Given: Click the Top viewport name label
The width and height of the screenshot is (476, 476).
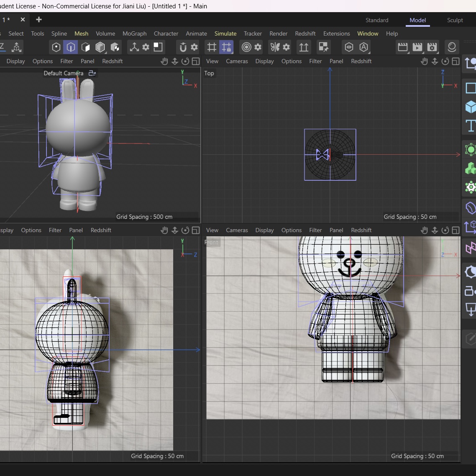Looking at the screenshot, I should click(209, 73).
